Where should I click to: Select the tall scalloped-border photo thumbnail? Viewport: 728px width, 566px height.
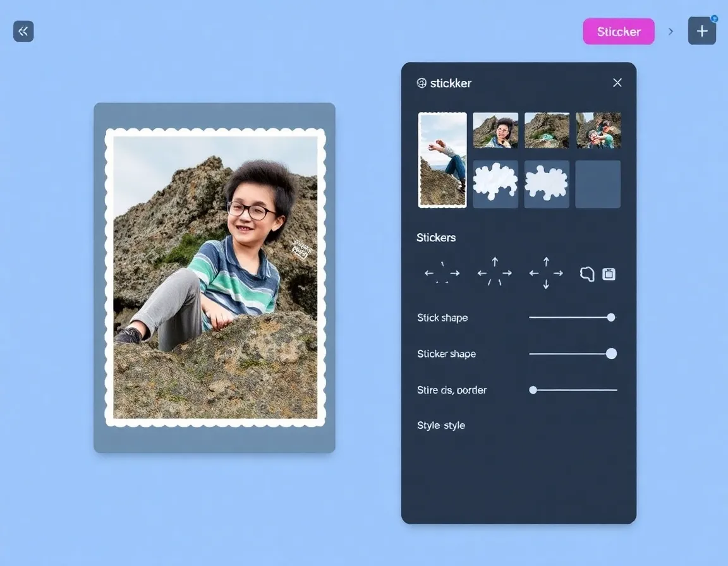tap(442, 160)
